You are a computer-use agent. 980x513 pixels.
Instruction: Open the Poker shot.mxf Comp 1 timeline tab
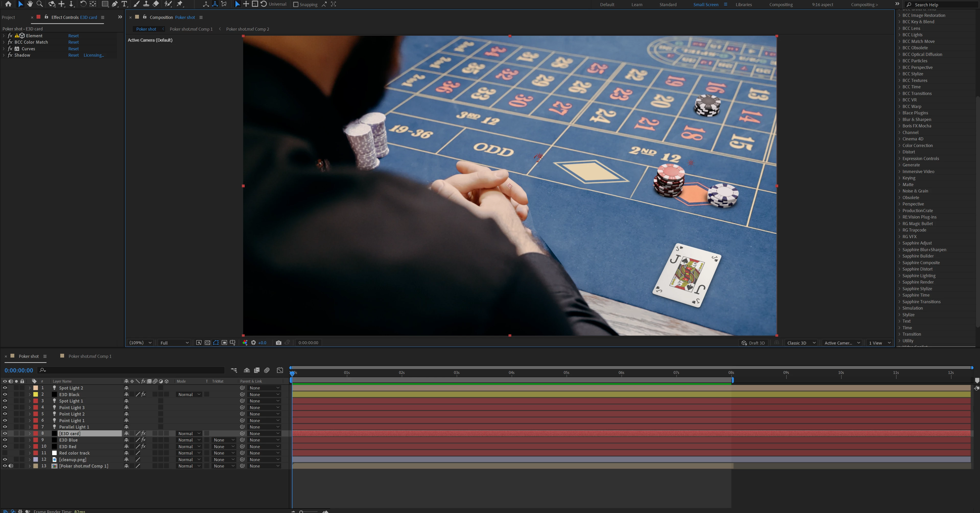[x=90, y=356]
